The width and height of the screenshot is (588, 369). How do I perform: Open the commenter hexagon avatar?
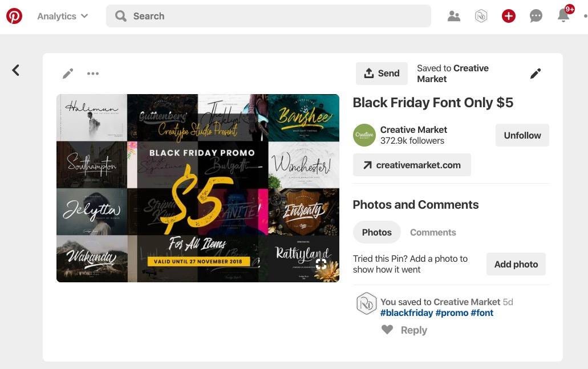(366, 303)
